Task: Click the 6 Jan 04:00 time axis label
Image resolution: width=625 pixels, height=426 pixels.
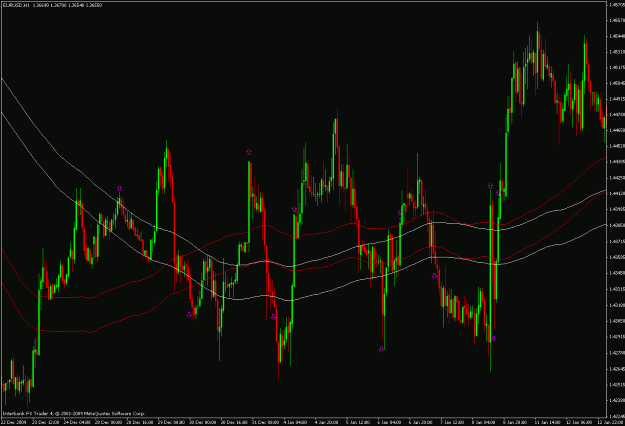Action: pos(389,422)
